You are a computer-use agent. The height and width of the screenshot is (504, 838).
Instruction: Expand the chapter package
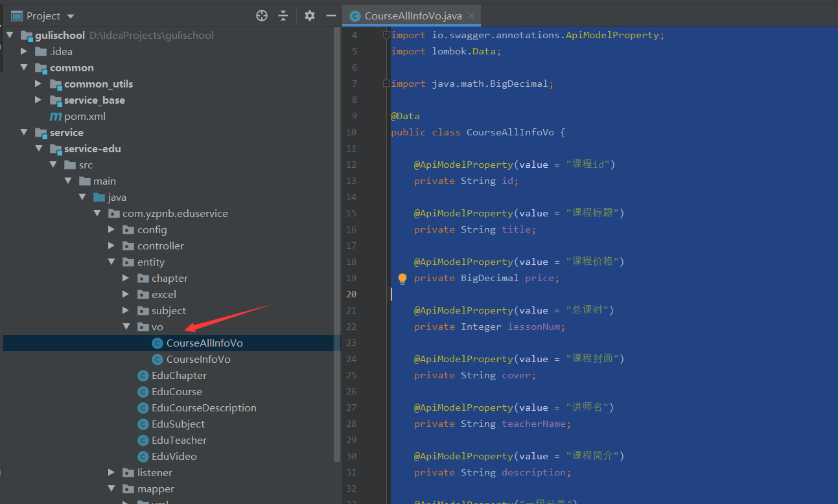(x=126, y=278)
